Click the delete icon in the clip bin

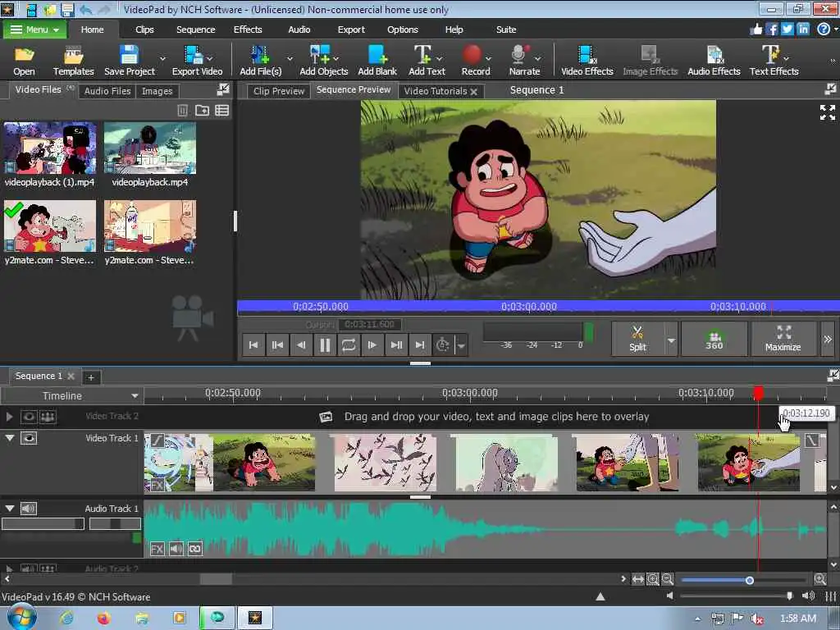click(183, 111)
